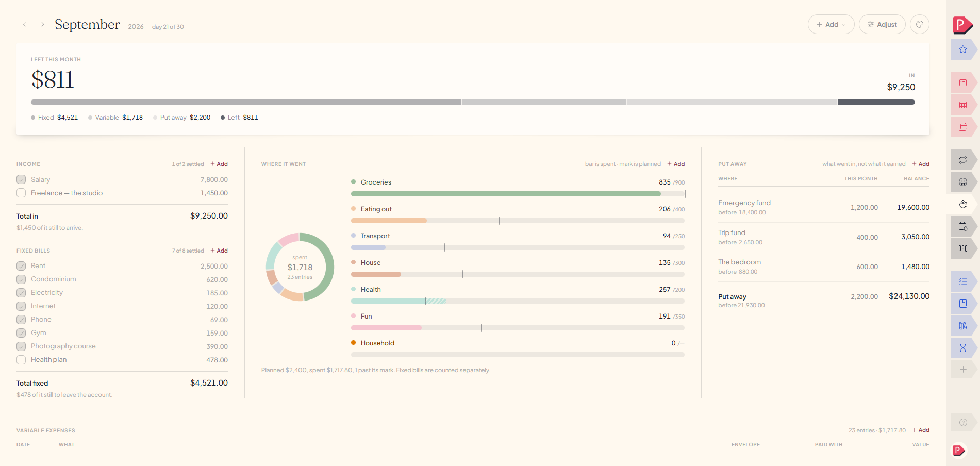Viewport: 980px width, 466px height.
Task: Uncheck the Rent bill checkbox
Action: click(21, 266)
